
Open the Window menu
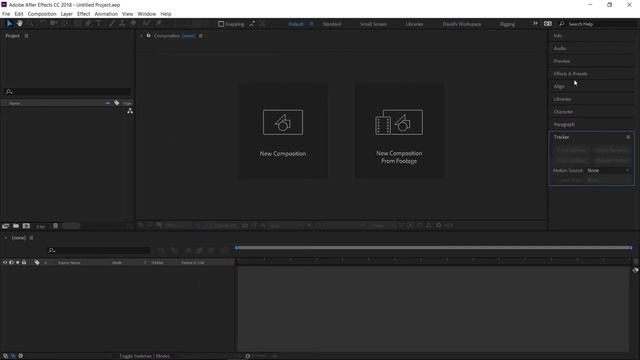tap(147, 14)
